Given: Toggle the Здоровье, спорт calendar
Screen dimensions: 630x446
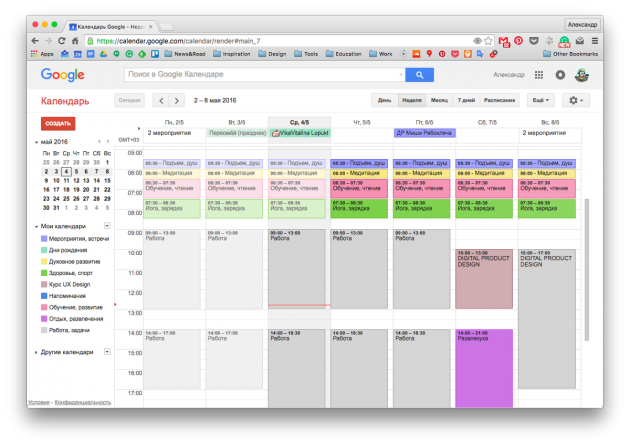Looking at the screenshot, I should click(44, 272).
